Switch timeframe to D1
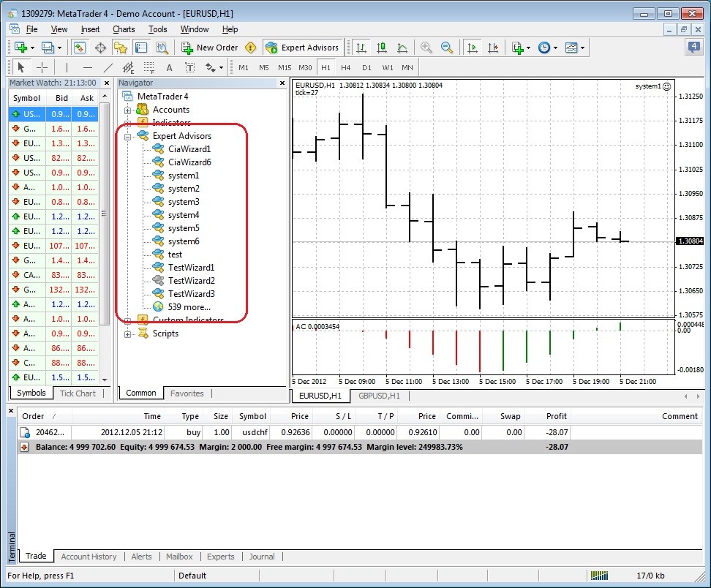The width and height of the screenshot is (711, 588). [366, 67]
